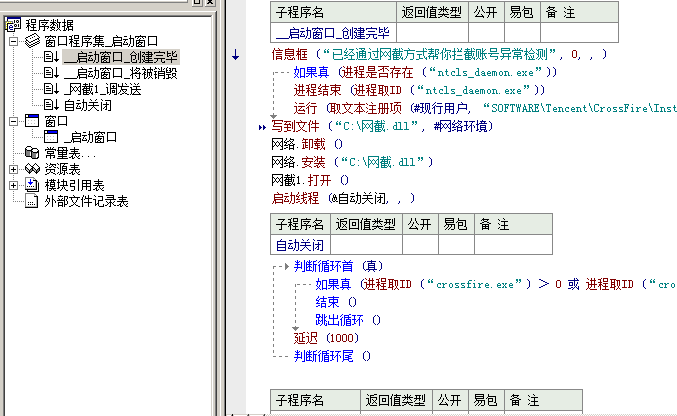
Task: Click the 启动线程 (&自动关闭 line
Action: tap(343, 198)
